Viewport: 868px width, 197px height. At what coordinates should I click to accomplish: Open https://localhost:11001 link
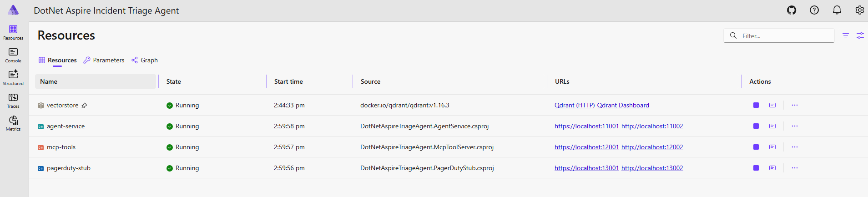pos(586,126)
